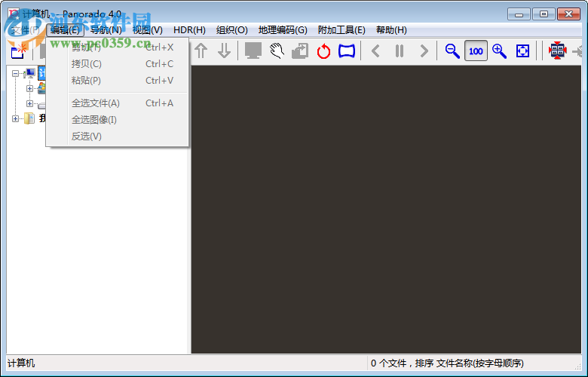The height and width of the screenshot is (377, 588).
Task: Open the 地理编码(G) menu
Action: [283, 30]
